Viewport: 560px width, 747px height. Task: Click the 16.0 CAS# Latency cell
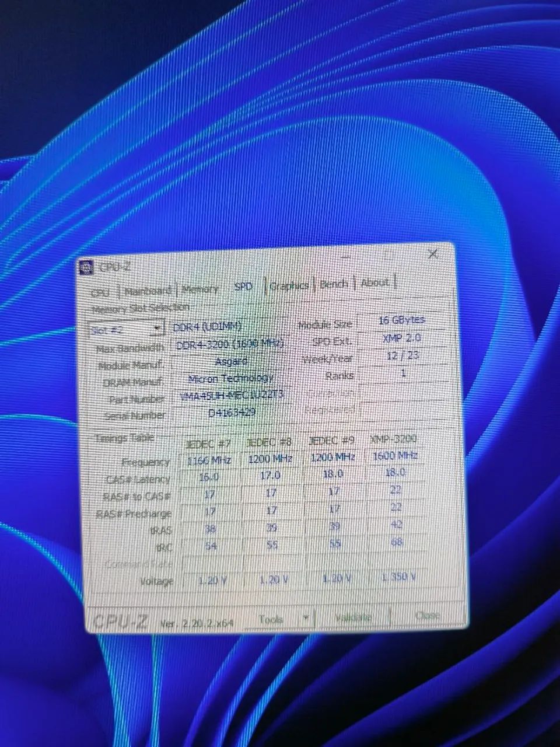click(x=209, y=477)
